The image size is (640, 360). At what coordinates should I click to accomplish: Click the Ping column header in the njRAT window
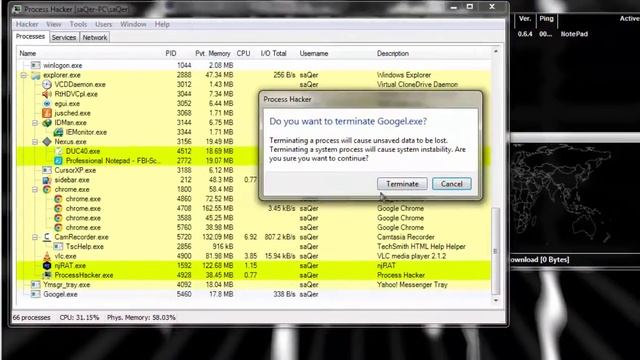[546, 19]
